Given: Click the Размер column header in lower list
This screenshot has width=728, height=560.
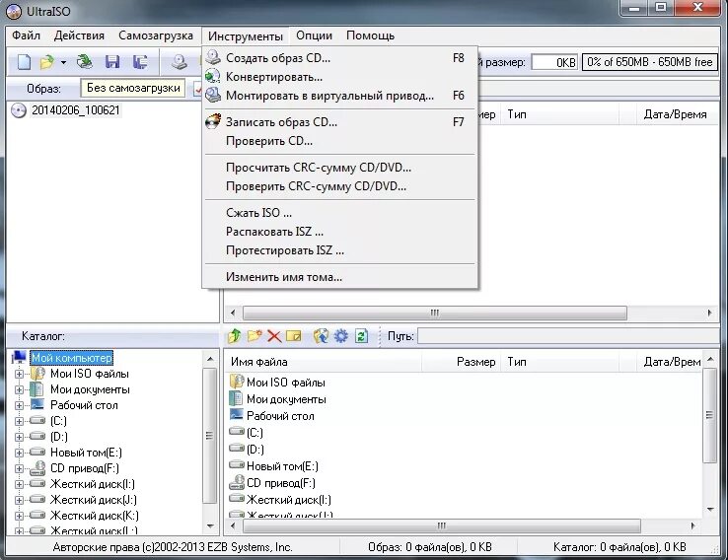Looking at the screenshot, I should coord(462,362).
